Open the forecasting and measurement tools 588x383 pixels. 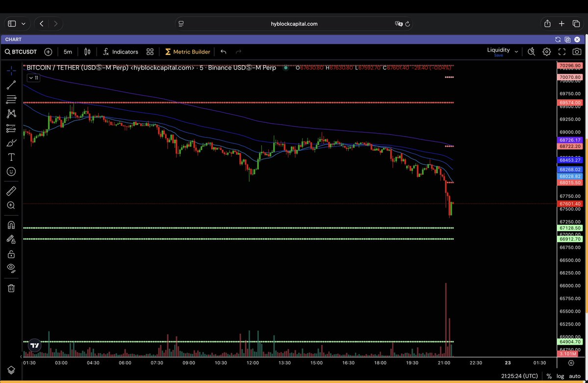(x=11, y=129)
